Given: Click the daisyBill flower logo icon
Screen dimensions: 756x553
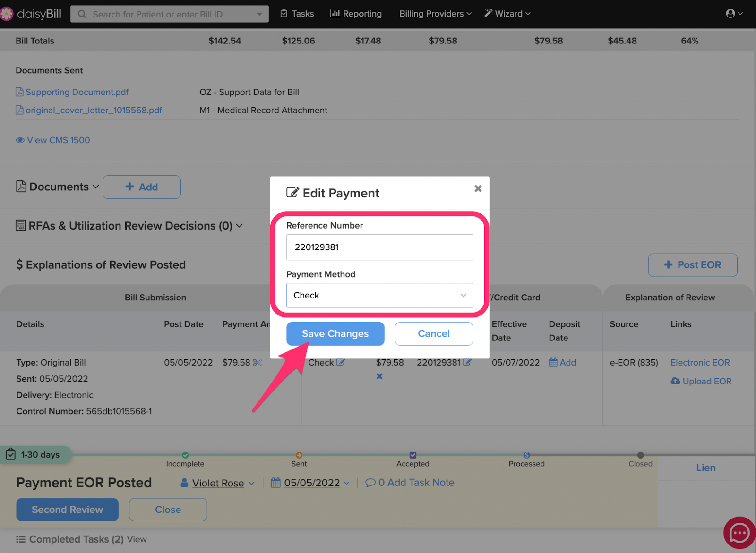Looking at the screenshot, I should [x=6, y=14].
